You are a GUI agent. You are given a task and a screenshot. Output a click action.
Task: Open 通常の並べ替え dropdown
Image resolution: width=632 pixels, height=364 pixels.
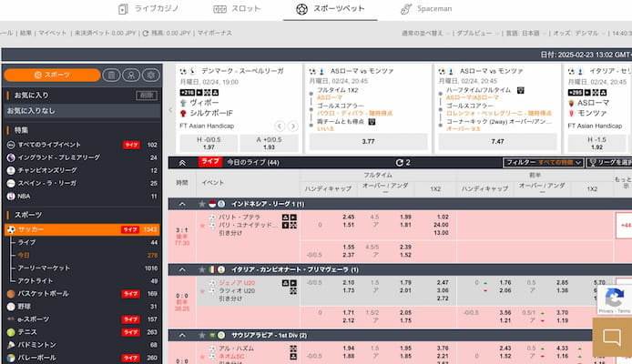coord(425,33)
